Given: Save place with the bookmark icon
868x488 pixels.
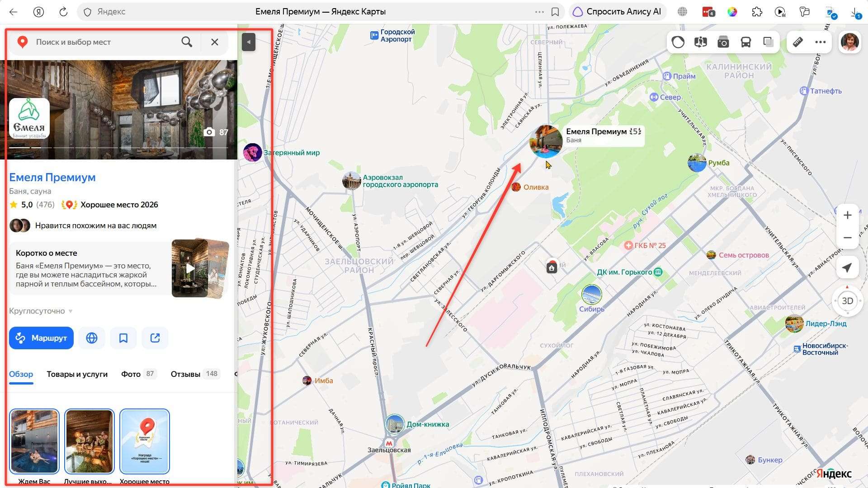Looking at the screenshot, I should [x=123, y=338].
